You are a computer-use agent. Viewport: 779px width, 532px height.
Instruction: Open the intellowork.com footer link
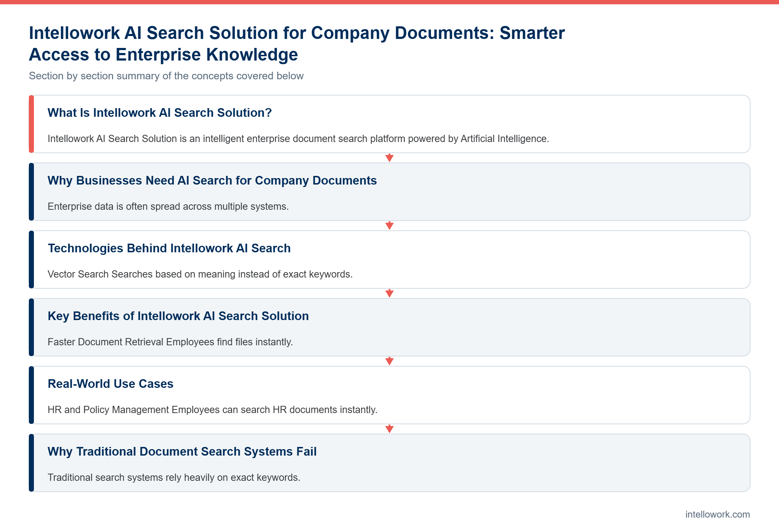click(x=717, y=514)
